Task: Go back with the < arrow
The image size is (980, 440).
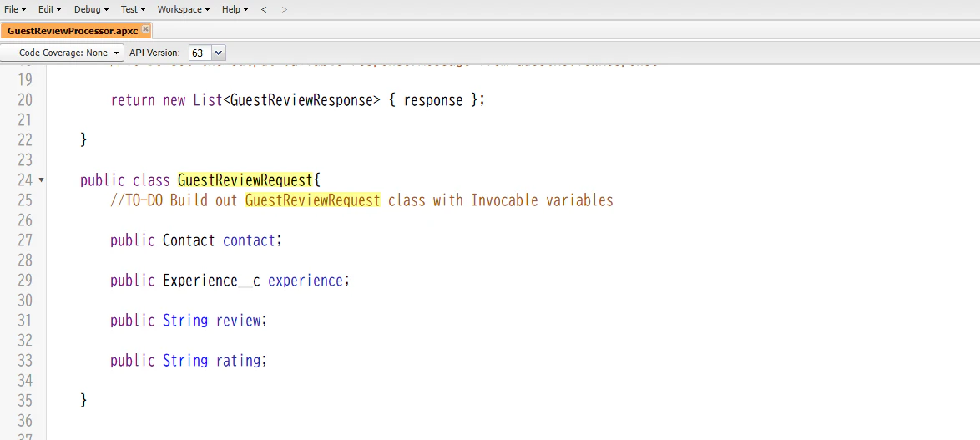Action: [264, 9]
